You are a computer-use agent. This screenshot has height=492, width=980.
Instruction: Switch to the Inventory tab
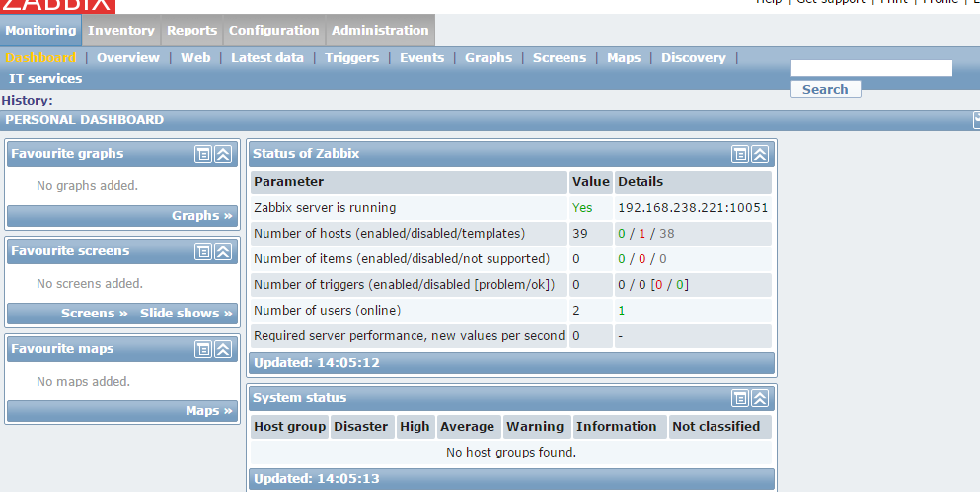121,30
